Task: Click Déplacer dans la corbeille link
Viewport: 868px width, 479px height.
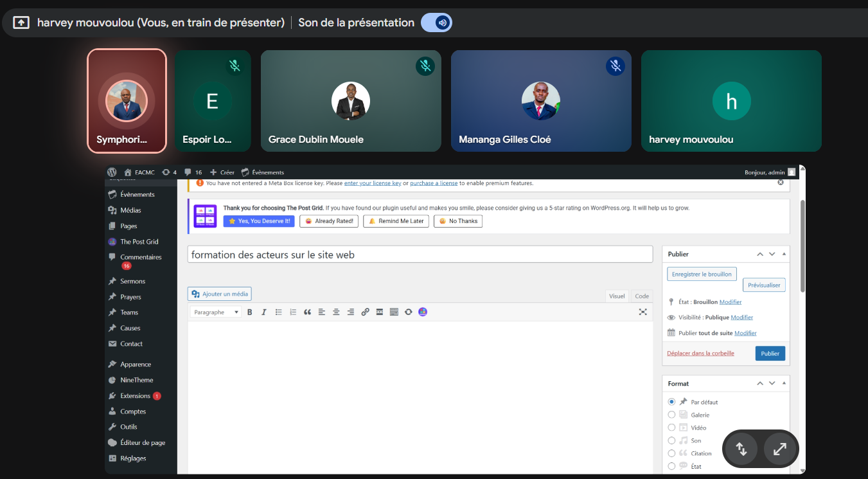Action: coord(700,353)
